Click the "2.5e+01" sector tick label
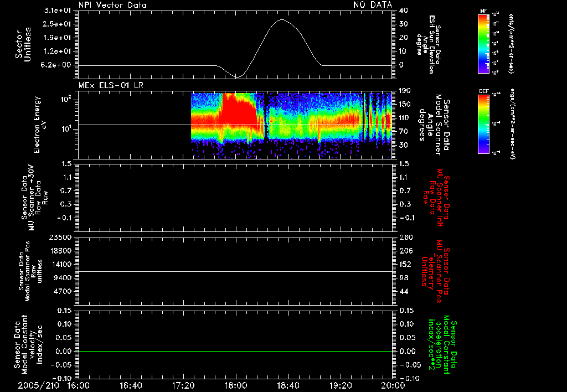The height and width of the screenshot is (392, 567). [58, 24]
